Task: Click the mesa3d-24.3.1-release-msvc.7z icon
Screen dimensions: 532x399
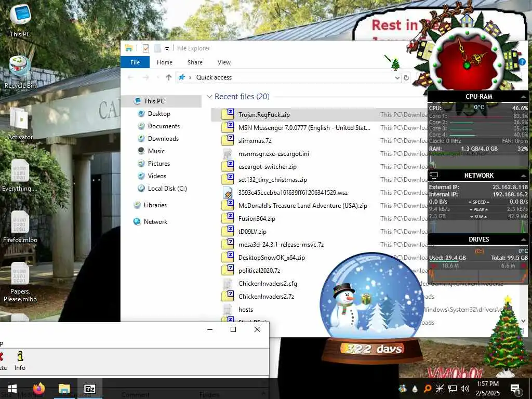Action: click(x=228, y=243)
